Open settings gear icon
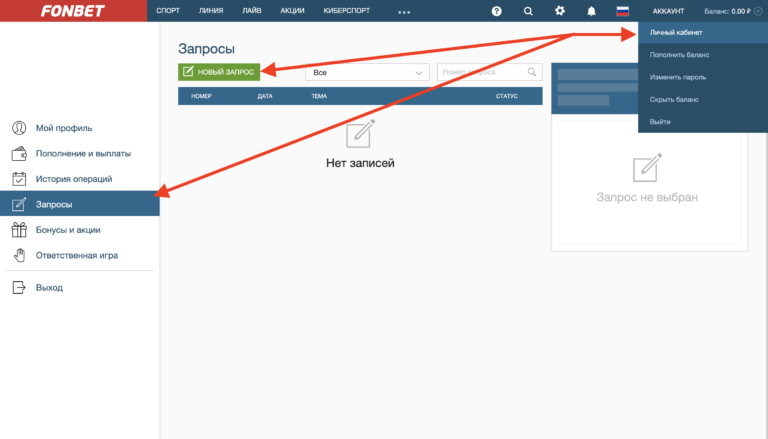This screenshot has height=439, width=768. click(560, 11)
